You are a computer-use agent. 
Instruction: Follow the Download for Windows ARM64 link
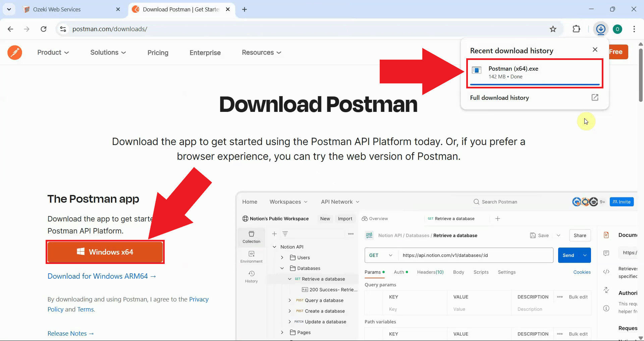coord(101,276)
